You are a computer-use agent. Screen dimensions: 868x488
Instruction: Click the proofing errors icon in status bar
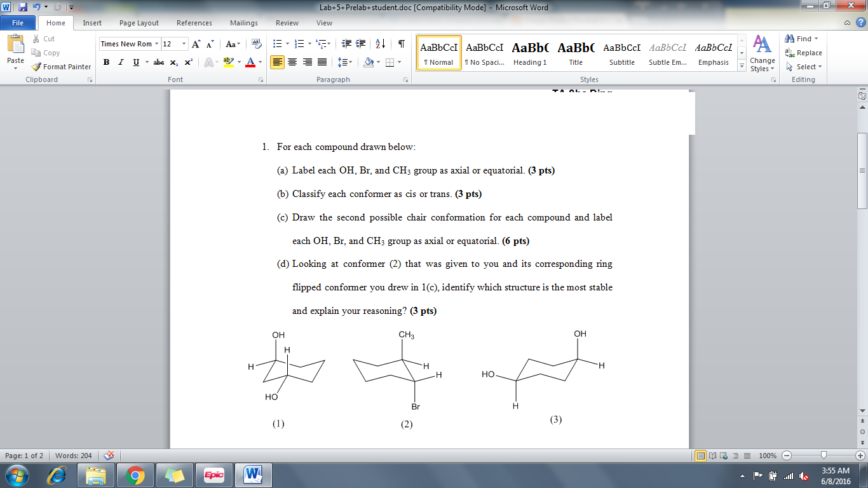point(107,455)
